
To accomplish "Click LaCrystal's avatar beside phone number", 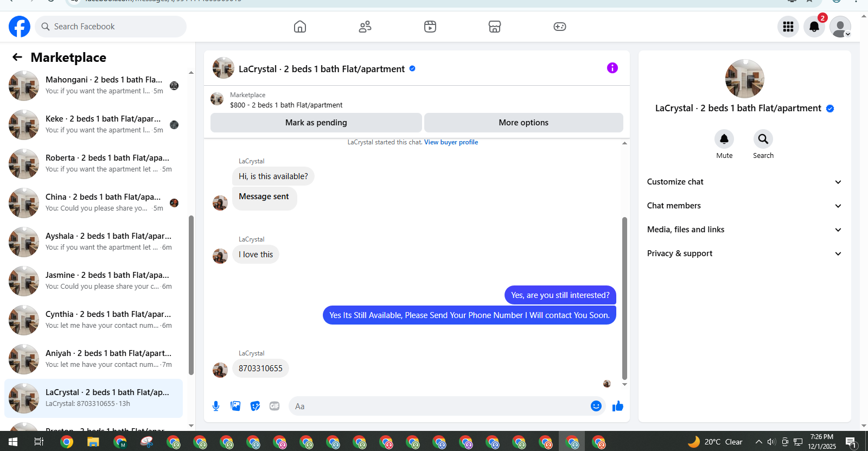I will [x=220, y=370].
